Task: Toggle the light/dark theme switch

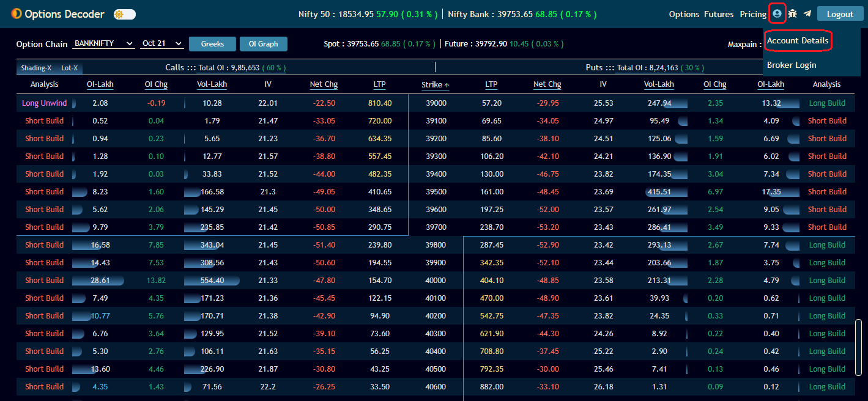Action: [125, 14]
